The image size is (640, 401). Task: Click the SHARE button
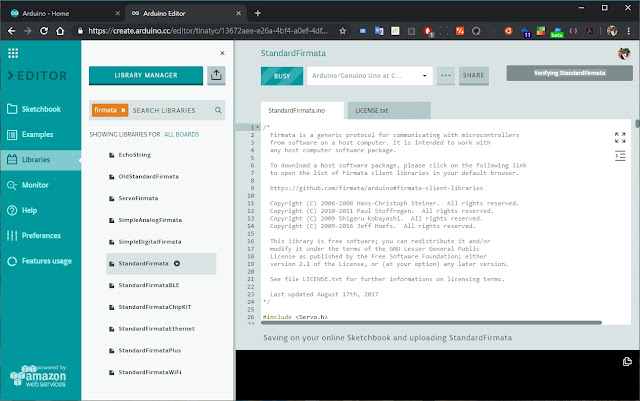click(x=473, y=76)
